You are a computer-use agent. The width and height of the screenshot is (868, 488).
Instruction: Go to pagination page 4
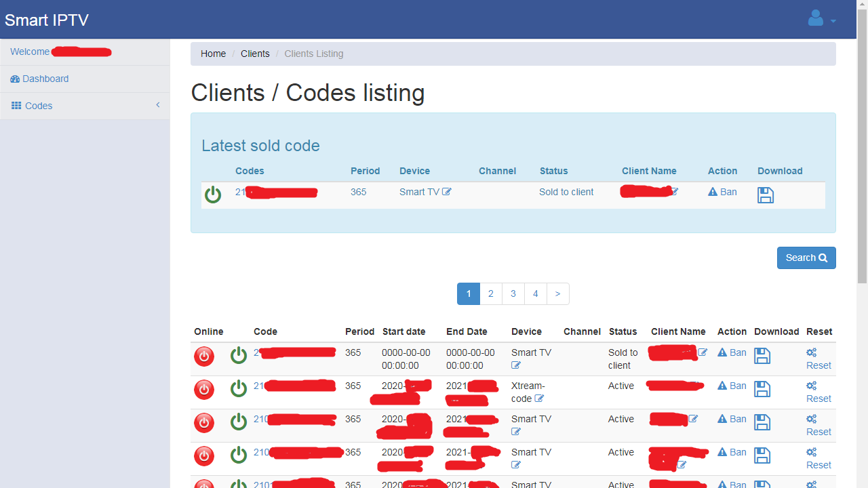click(x=536, y=293)
